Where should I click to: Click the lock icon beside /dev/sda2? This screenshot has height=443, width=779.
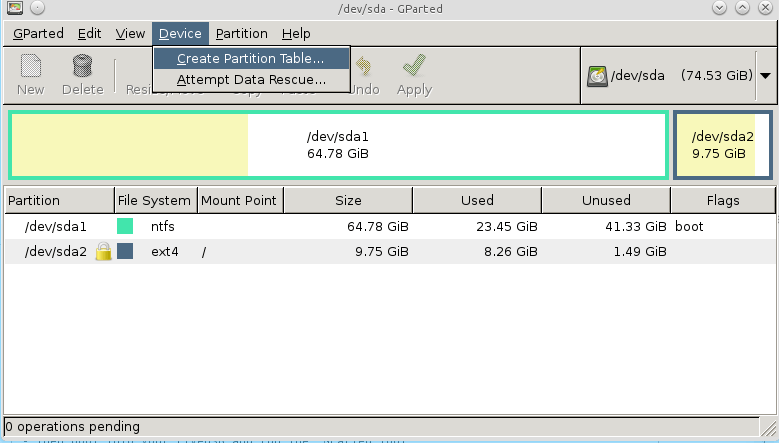point(103,252)
